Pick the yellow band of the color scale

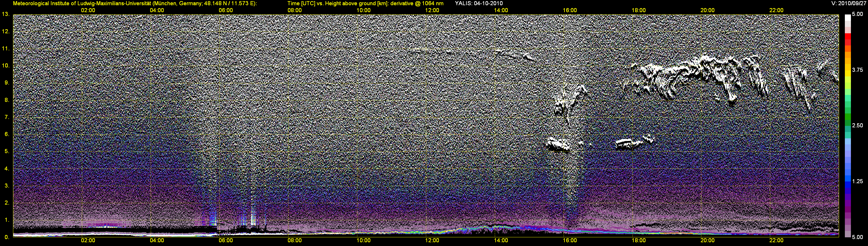[x=848, y=74]
